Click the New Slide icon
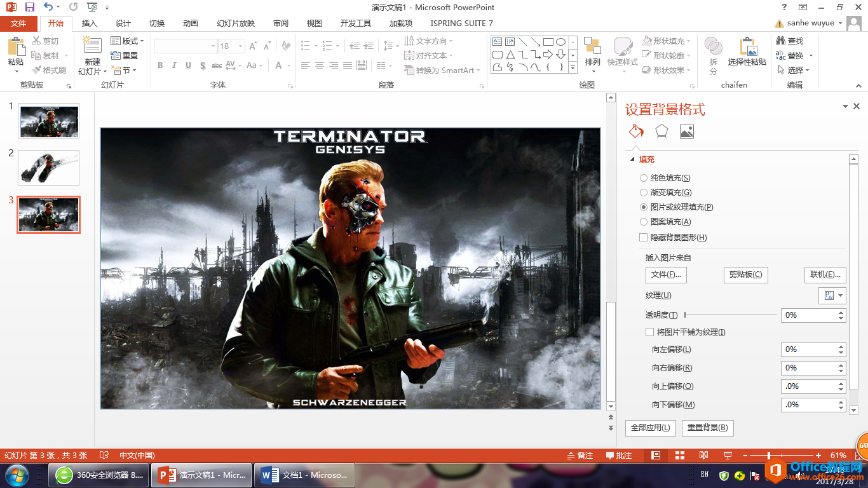This screenshot has height=488, width=868. coord(93,46)
